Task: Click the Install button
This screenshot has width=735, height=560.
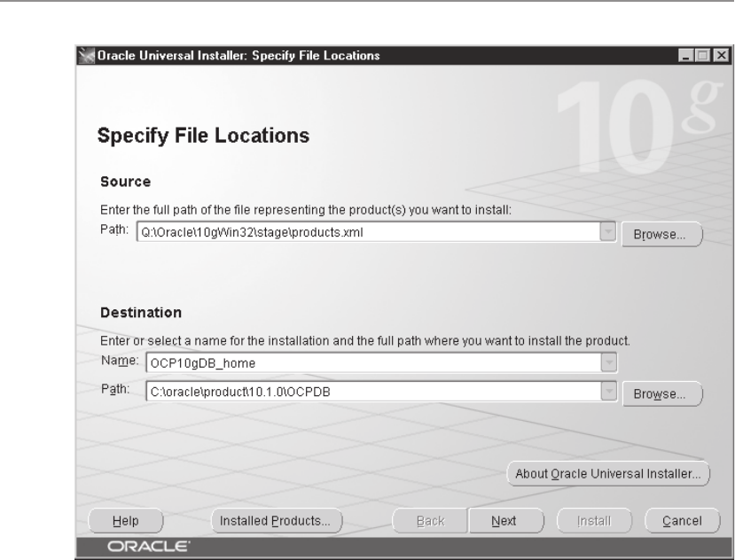Action: pyautogui.click(x=594, y=521)
